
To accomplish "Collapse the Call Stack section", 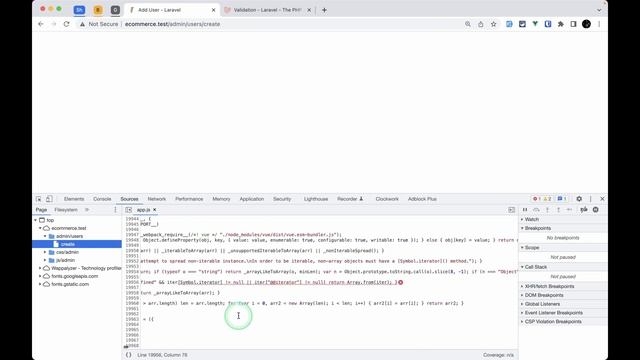I will point(563,267).
